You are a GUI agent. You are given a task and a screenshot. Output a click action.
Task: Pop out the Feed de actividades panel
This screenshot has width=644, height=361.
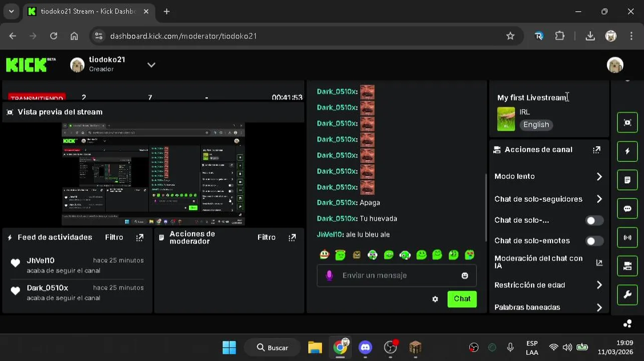[x=140, y=238]
